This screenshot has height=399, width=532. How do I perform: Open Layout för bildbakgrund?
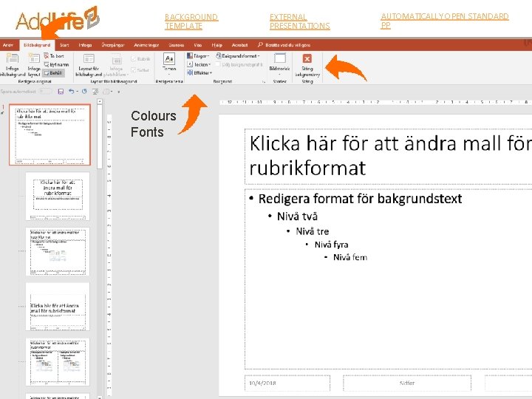tap(89, 65)
